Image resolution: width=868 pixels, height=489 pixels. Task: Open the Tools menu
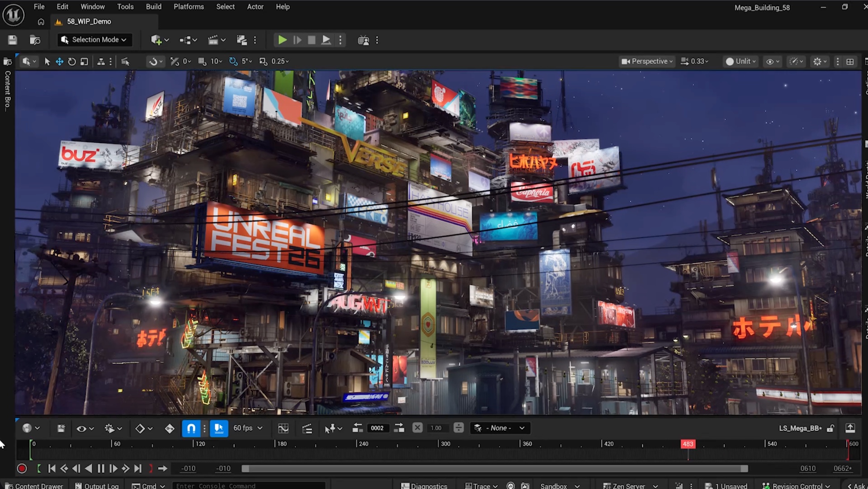(125, 7)
